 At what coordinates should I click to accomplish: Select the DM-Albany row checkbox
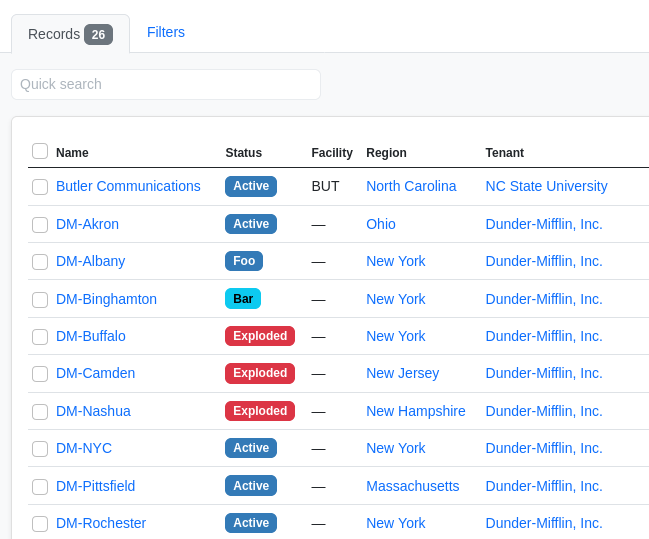pos(40,262)
